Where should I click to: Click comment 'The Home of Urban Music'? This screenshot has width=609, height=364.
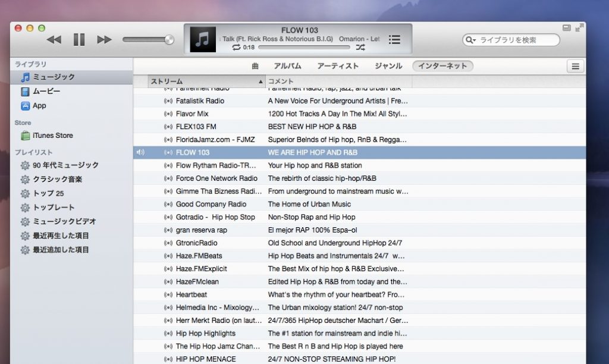tap(309, 205)
